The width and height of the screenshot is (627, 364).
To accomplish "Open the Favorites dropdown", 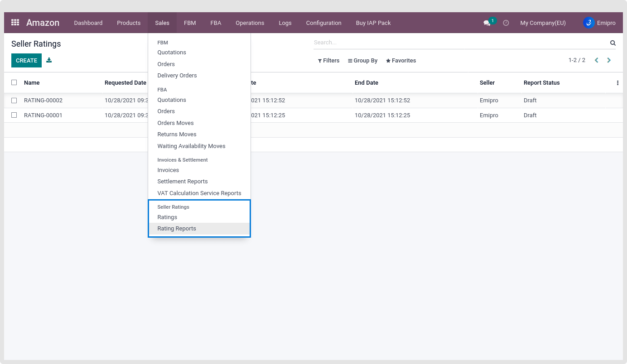I will [401, 61].
